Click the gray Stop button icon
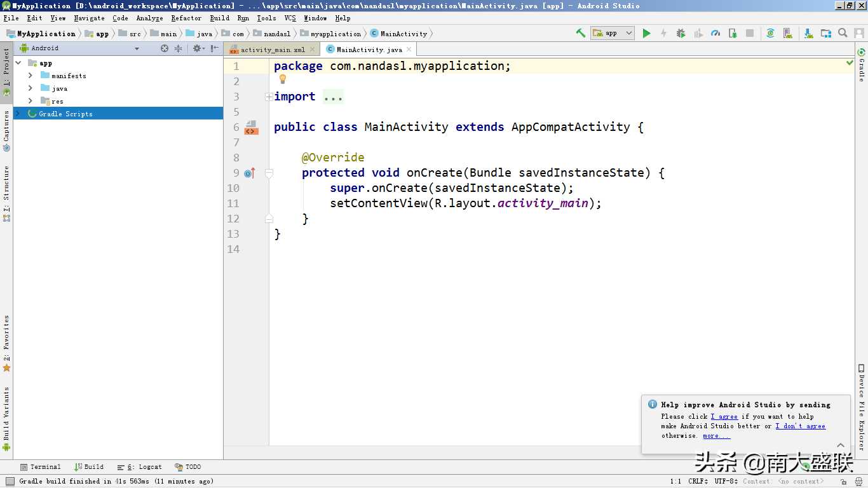This screenshot has height=488, width=868. (750, 33)
